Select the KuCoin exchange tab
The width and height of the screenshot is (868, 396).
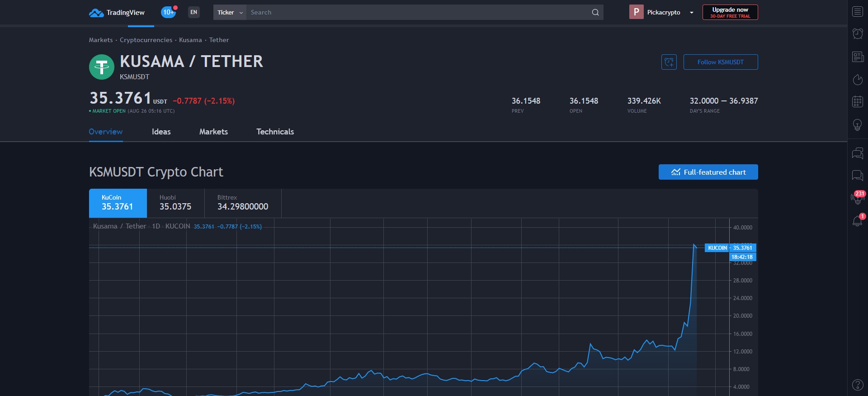click(118, 203)
